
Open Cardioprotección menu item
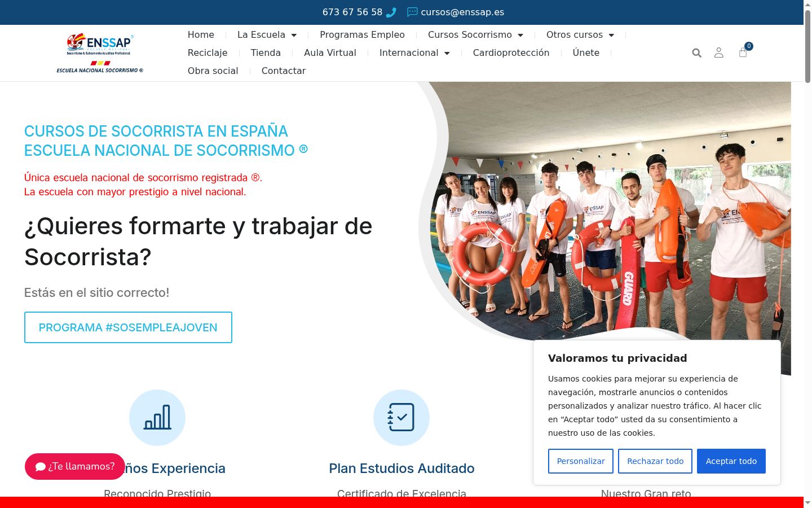point(511,53)
